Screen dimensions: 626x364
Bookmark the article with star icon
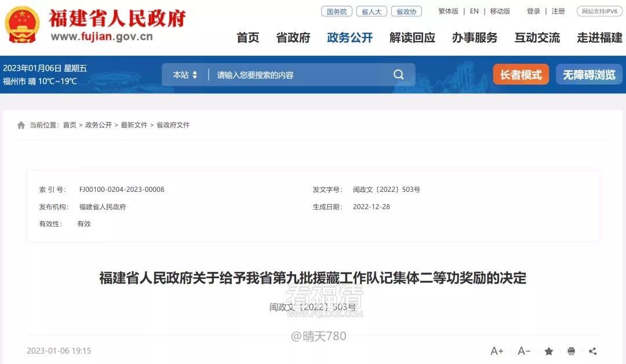point(548,351)
